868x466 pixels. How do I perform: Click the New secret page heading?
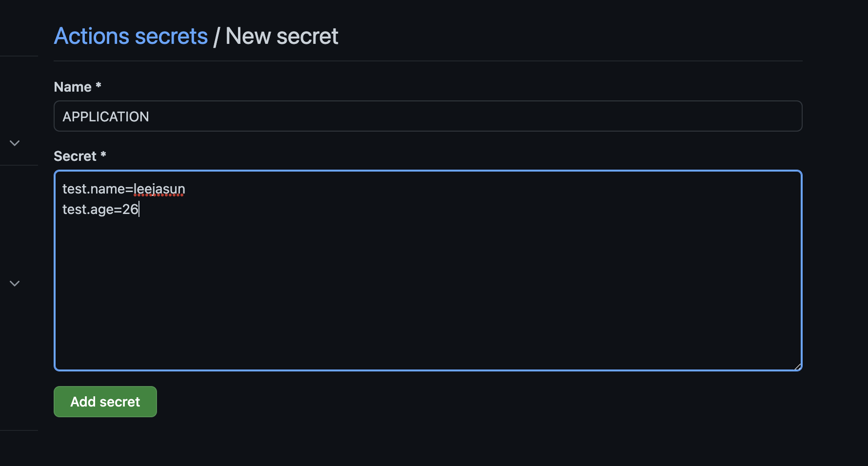coord(281,36)
